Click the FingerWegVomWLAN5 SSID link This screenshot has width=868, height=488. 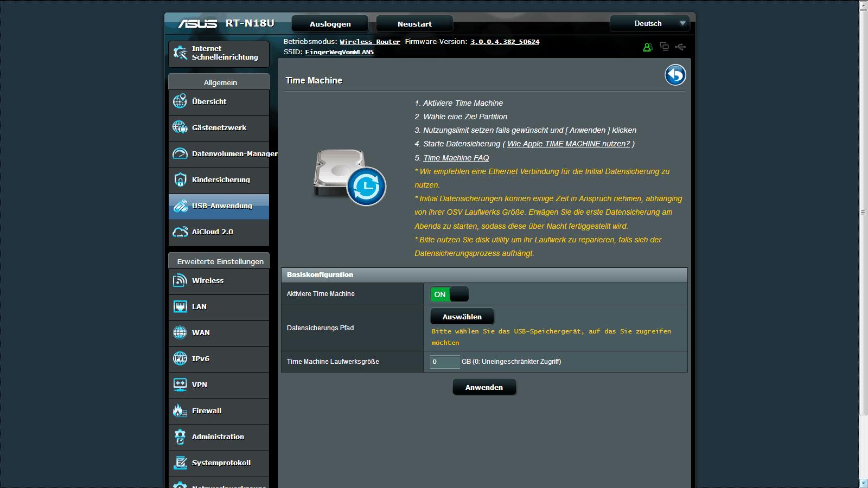click(340, 52)
